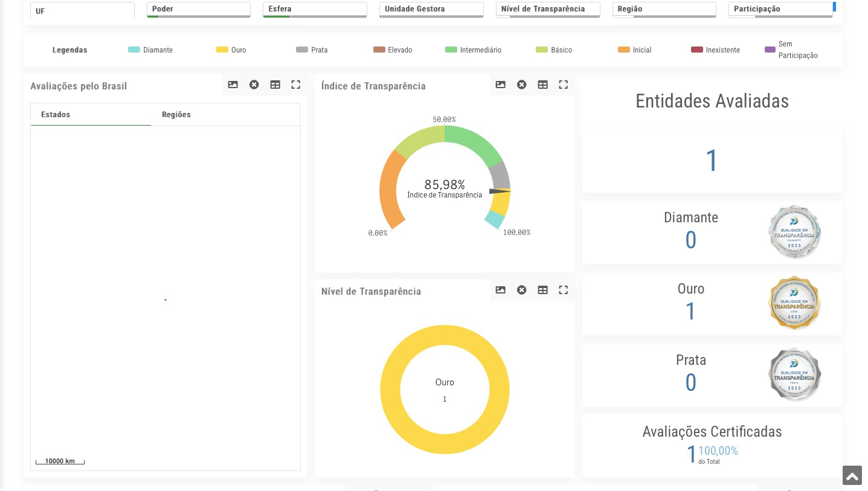This screenshot has height=491, width=868.
Task: Open the Região filter dropdown
Action: [x=663, y=9]
